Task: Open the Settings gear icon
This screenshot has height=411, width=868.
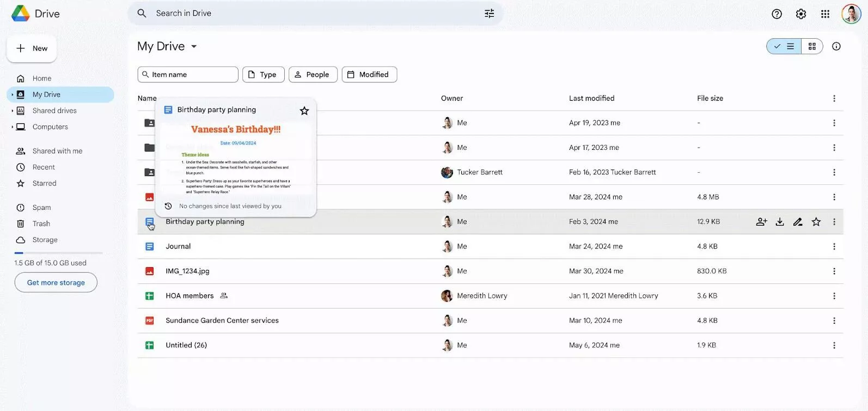Action: click(x=800, y=14)
